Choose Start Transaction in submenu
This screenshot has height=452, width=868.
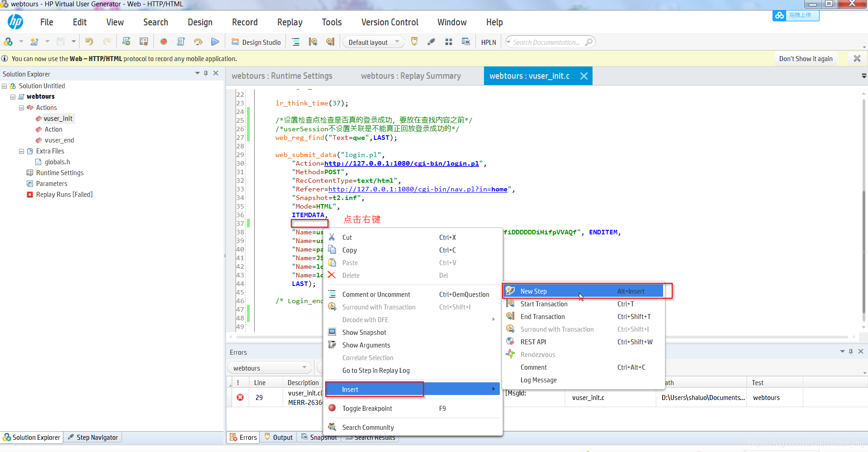point(583,304)
